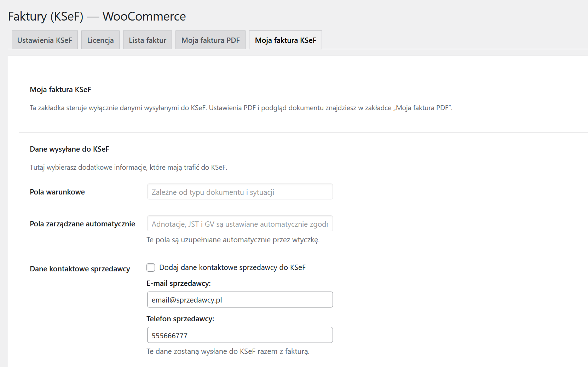The height and width of the screenshot is (367, 588).
Task: Enable Dodaj dane kontaktowe sprzedawcy do KSeF checkbox
Action: coord(151,267)
